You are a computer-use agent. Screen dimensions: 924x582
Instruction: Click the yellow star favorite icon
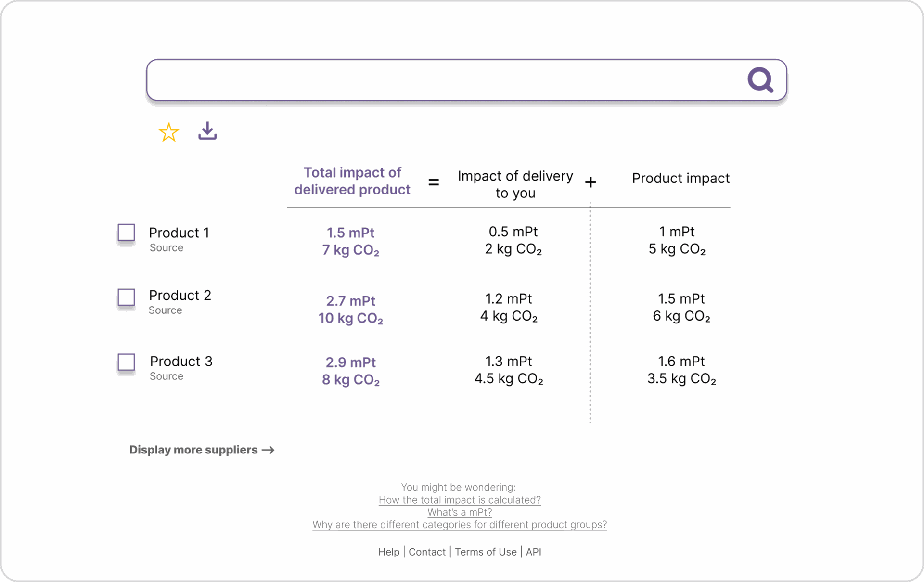pos(169,132)
